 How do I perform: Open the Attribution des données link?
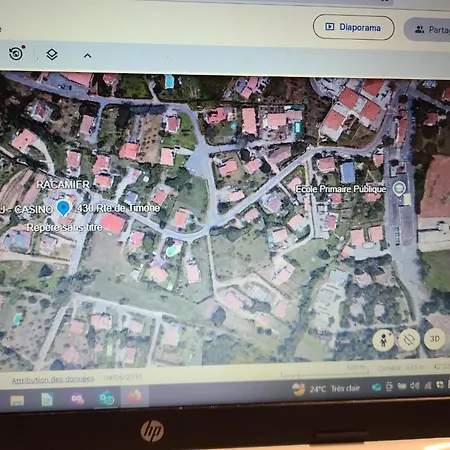tap(53, 379)
